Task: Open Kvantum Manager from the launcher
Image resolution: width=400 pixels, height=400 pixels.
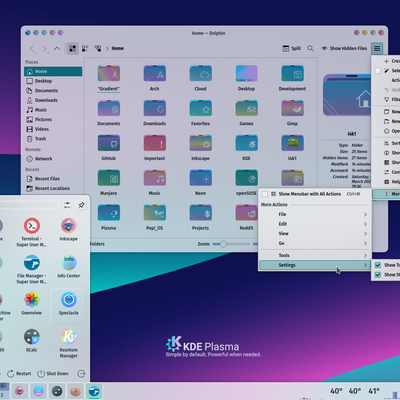Action: (69, 343)
